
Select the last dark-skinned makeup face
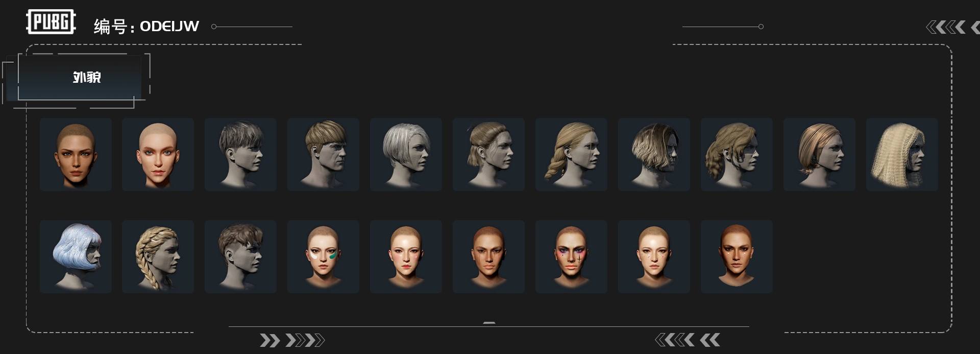coord(737,256)
